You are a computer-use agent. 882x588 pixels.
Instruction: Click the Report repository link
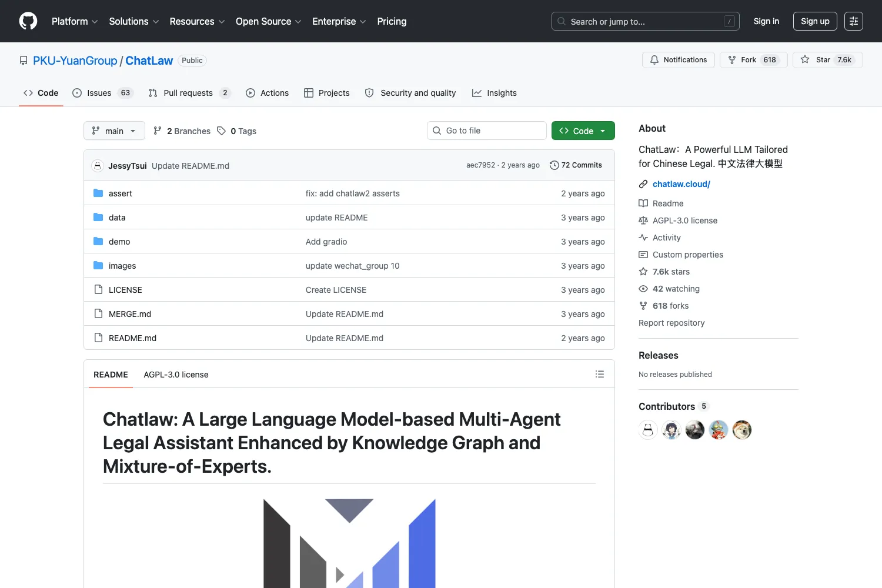point(671,323)
